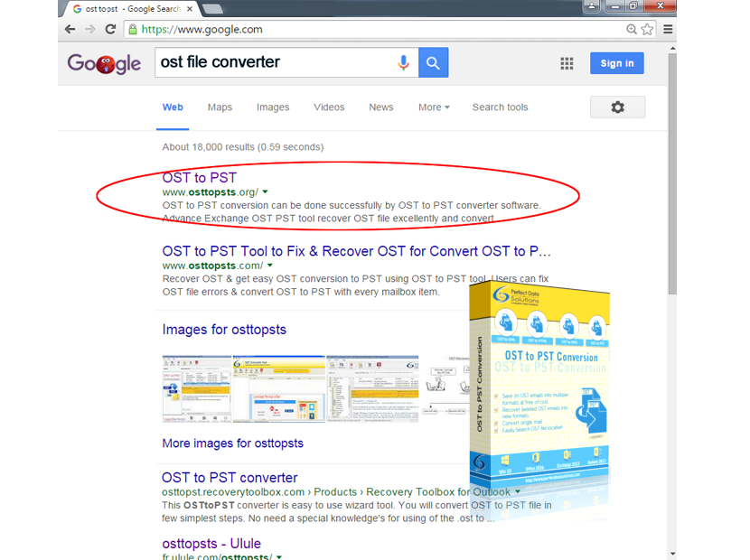Screen dimensions: 750x560
Task: Click the browser back arrow
Action: tap(70, 29)
